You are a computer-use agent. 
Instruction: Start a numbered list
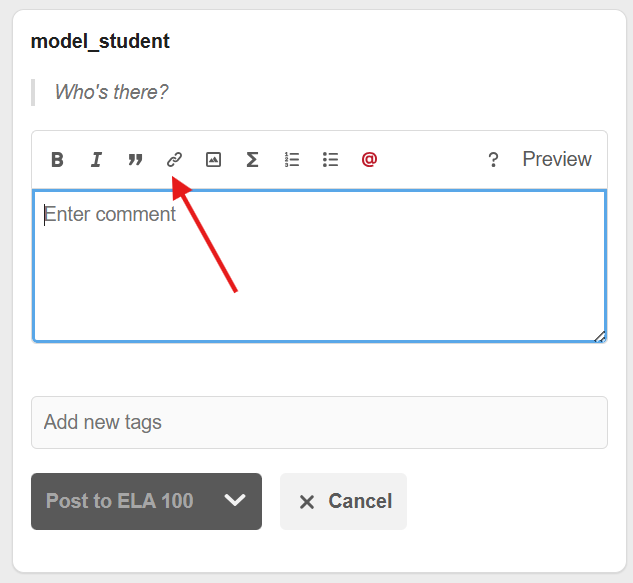tap(292, 159)
